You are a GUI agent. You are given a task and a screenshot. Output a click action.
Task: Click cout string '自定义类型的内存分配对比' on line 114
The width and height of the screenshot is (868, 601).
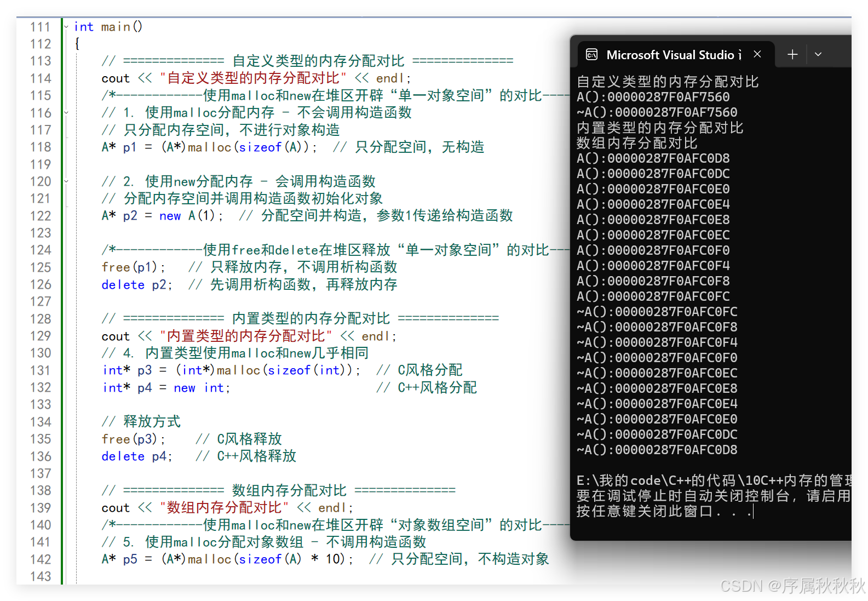[x=253, y=78]
